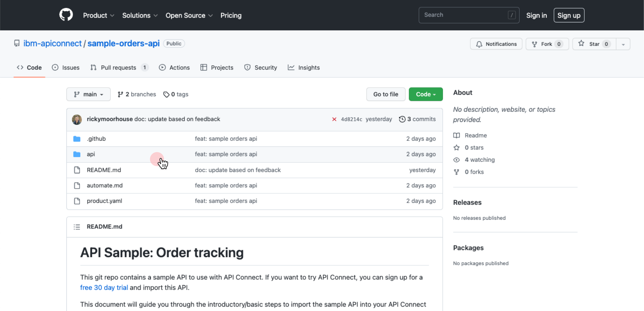Follow the free 30 day trial link
Viewport: 644px width, 311px height.
click(104, 287)
